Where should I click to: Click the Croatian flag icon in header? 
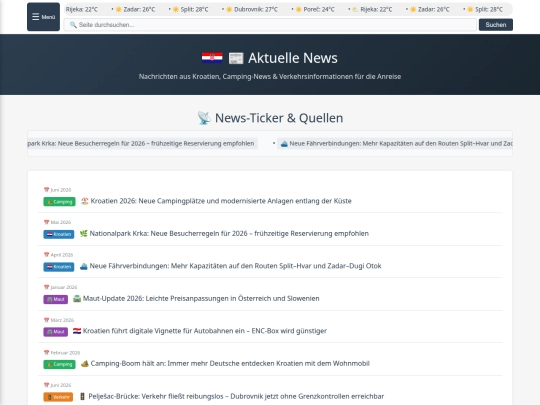click(212, 58)
